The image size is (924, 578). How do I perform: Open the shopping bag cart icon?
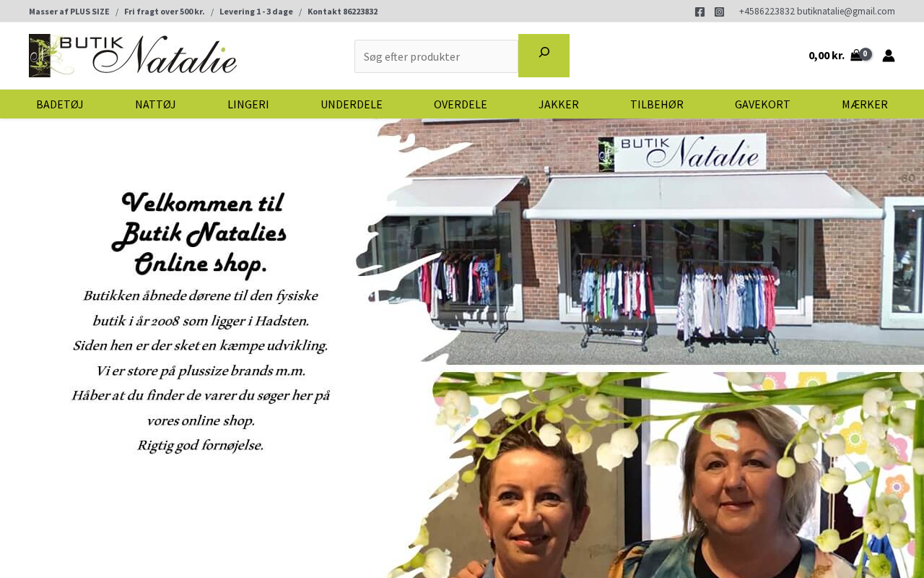coord(856,56)
